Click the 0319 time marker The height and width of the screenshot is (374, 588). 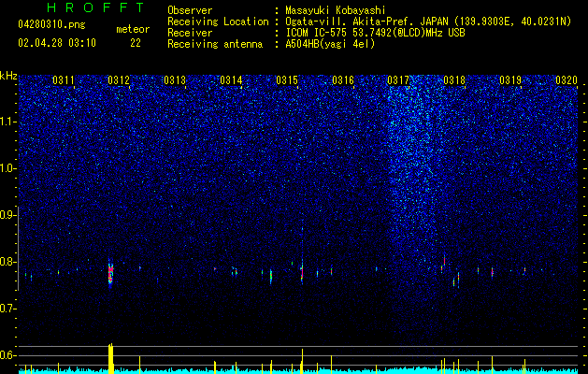[x=510, y=80]
